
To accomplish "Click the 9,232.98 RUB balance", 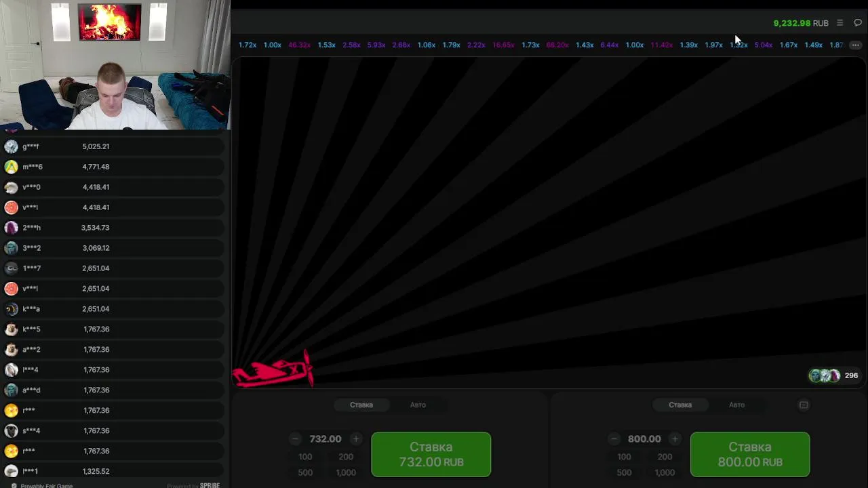I will point(801,23).
